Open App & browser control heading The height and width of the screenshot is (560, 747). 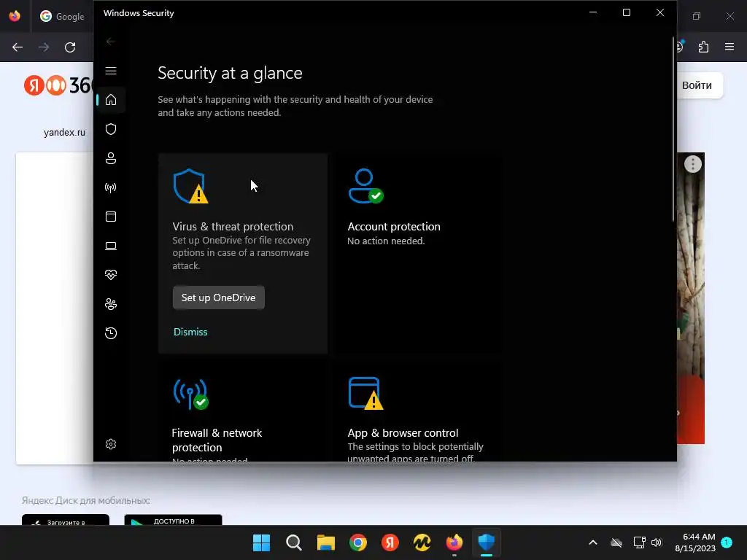coord(403,433)
